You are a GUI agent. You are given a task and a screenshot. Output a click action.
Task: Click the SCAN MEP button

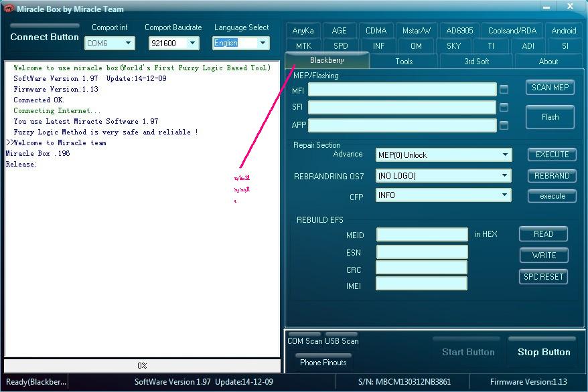pyautogui.click(x=550, y=88)
